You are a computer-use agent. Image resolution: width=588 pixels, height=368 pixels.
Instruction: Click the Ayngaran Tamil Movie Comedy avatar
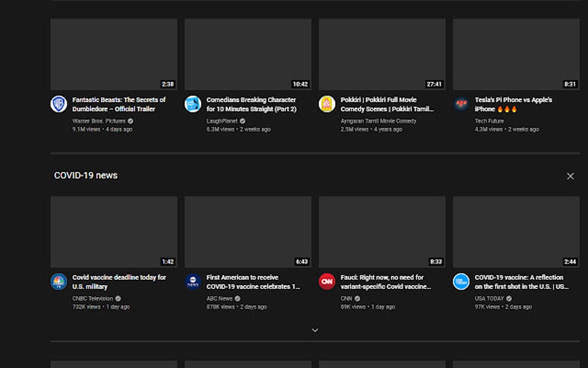[326, 104]
